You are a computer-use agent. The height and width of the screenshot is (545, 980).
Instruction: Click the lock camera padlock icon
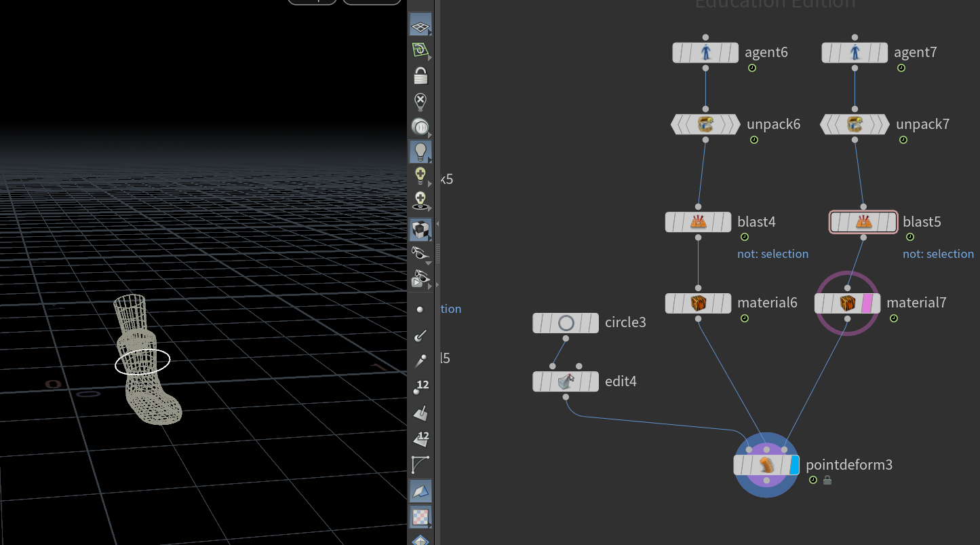pyautogui.click(x=420, y=75)
